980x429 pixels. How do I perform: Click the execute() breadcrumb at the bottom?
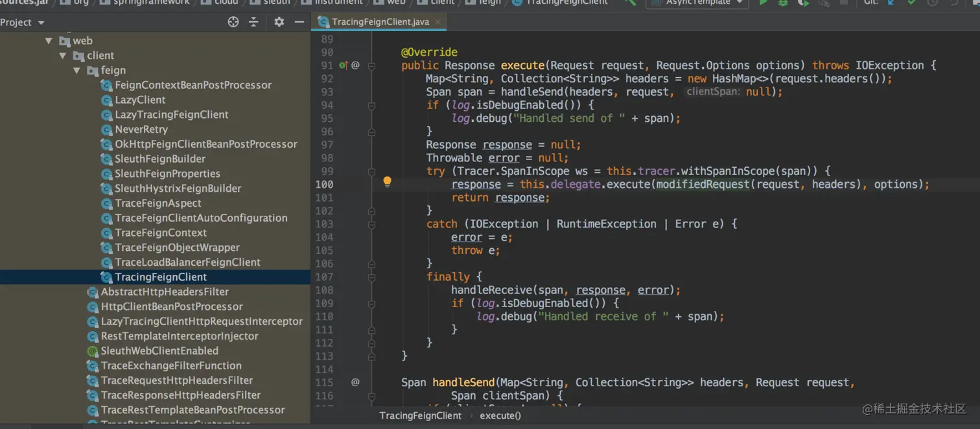(500, 415)
